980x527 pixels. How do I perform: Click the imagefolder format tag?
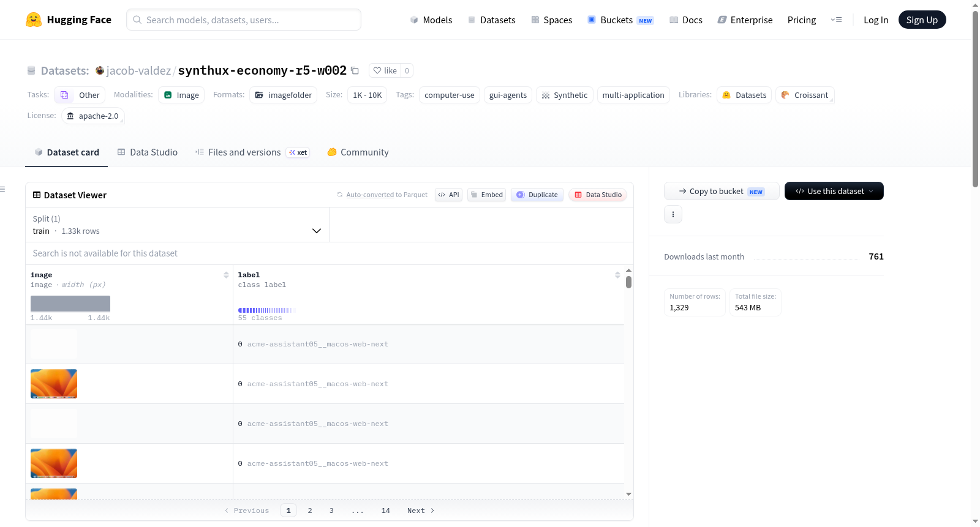pyautogui.click(x=283, y=95)
